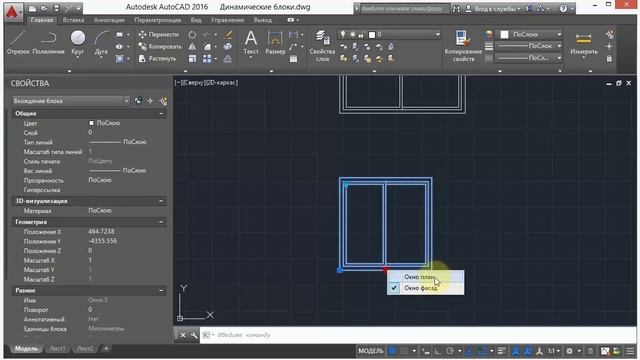Open workspace switching gear icon
Screen dimensions: 640x360
point(569,351)
